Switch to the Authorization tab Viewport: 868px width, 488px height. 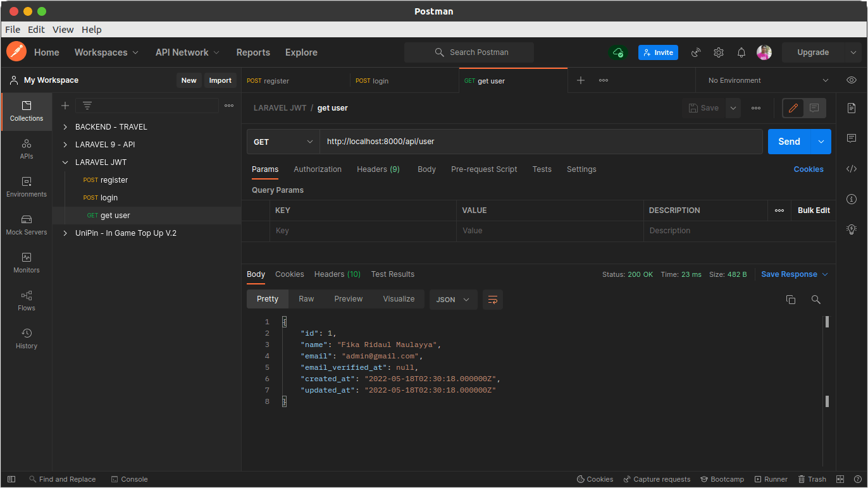(x=318, y=169)
